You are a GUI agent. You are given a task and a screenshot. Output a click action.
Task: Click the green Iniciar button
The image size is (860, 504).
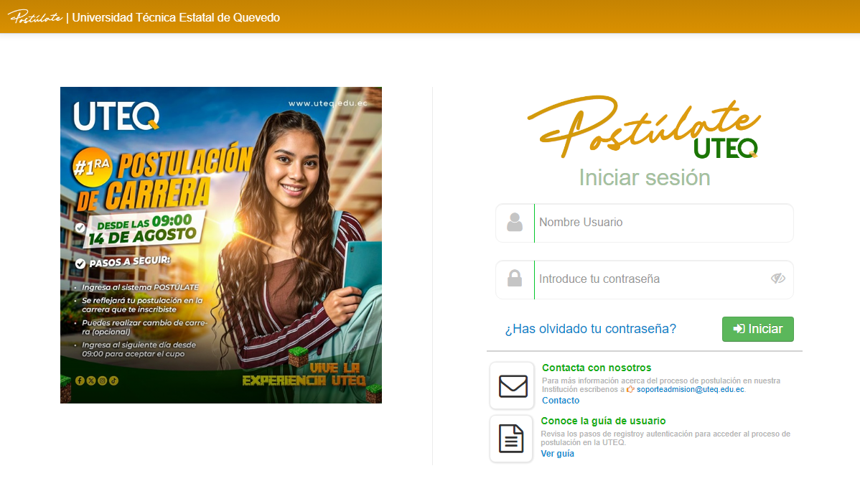[x=757, y=329]
